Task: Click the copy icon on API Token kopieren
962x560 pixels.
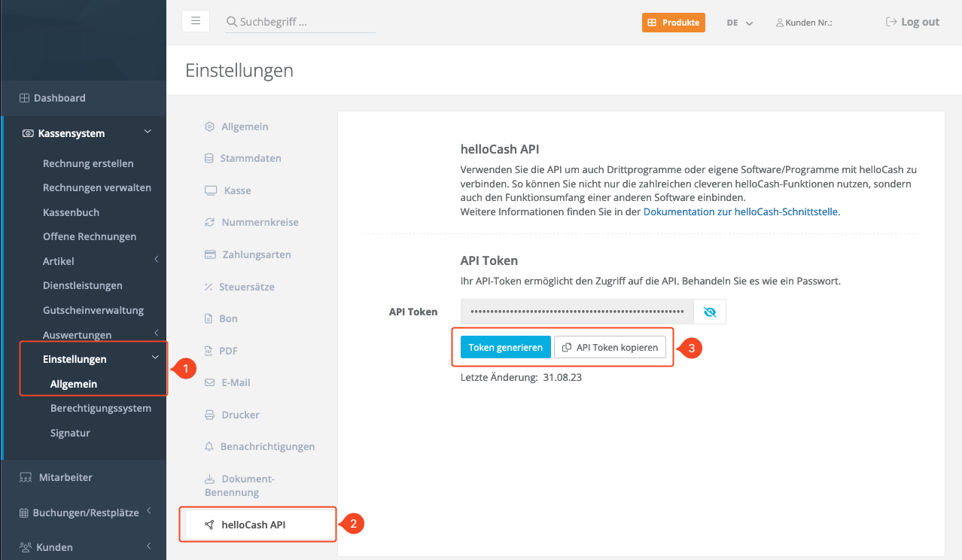Action: [567, 347]
